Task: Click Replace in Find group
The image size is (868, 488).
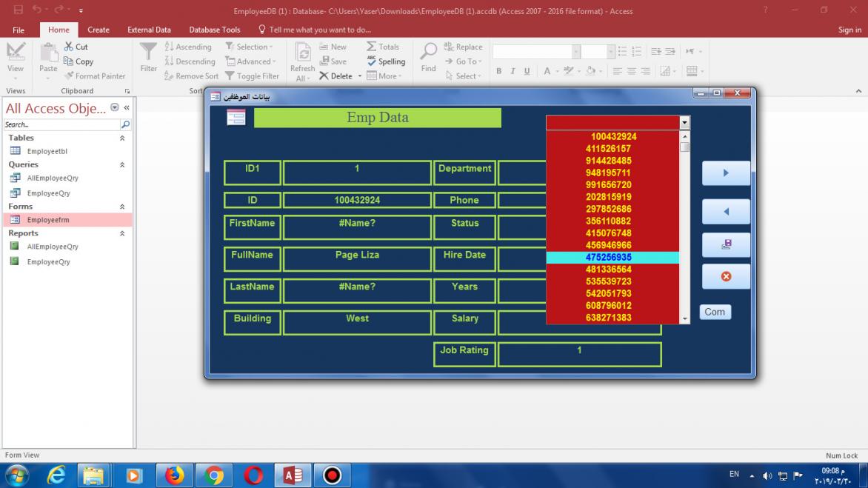Action: pyautogui.click(x=464, y=47)
